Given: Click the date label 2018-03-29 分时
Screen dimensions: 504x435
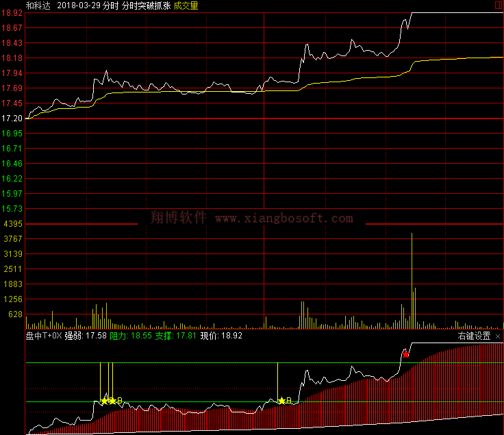Looking at the screenshot, I should [x=88, y=5].
